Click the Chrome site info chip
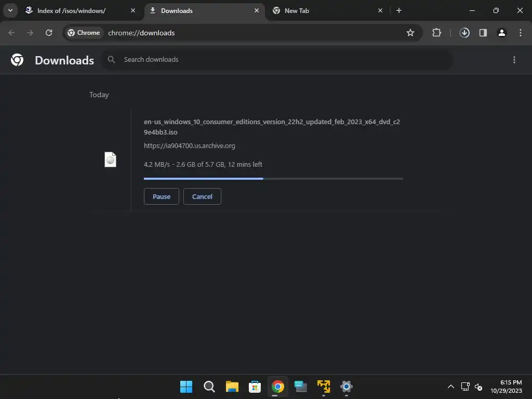This screenshot has width=532, height=399. 84,33
